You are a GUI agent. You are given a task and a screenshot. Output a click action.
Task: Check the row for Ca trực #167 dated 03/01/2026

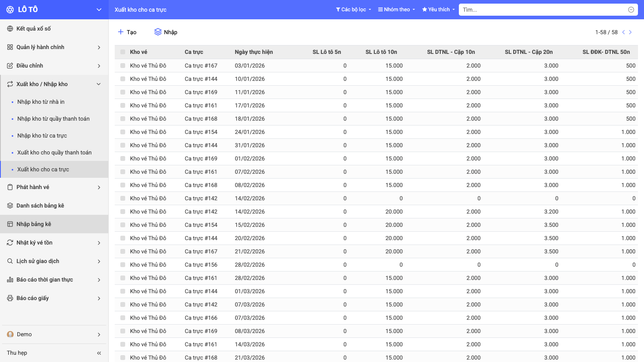click(123, 66)
